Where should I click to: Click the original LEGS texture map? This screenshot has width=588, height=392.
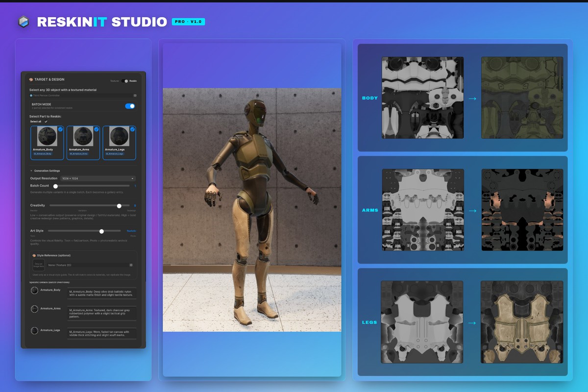(422, 322)
